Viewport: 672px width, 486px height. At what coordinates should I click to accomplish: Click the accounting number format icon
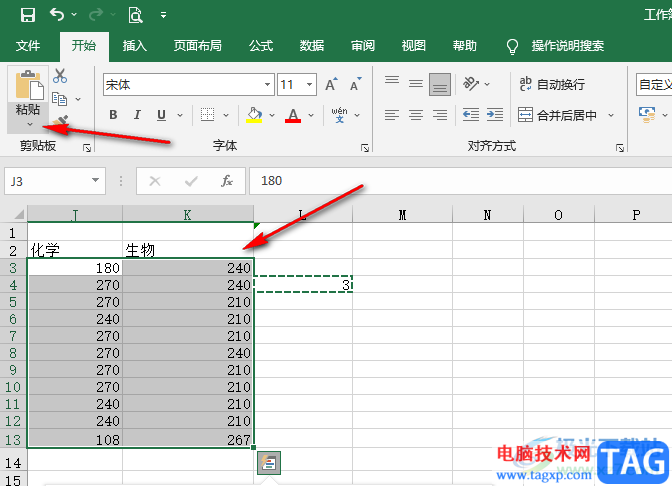click(647, 115)
